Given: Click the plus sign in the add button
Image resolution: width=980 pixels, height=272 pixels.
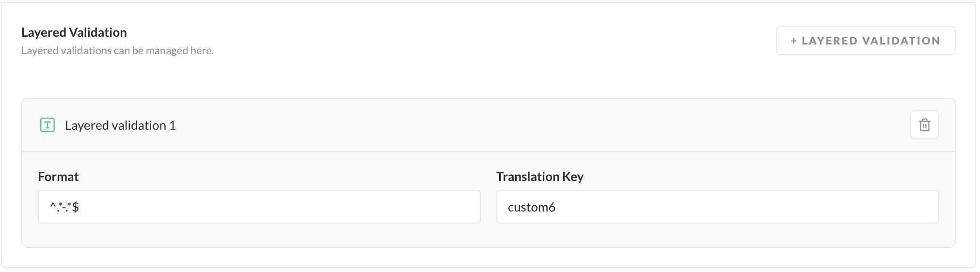Looking at the screenshot, I should (x=793, y=41).
